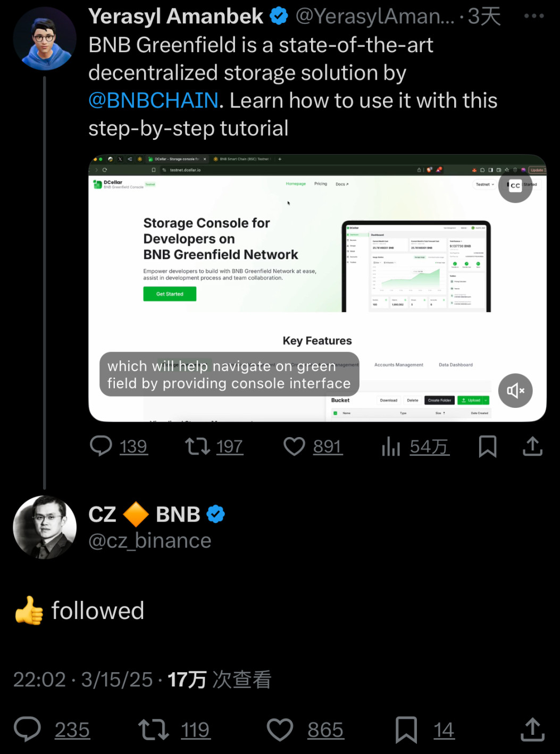Repost CZ's followed post
The height and width of the screenshot is (754, 560).
pyautogui.click(x=153, y=730)
